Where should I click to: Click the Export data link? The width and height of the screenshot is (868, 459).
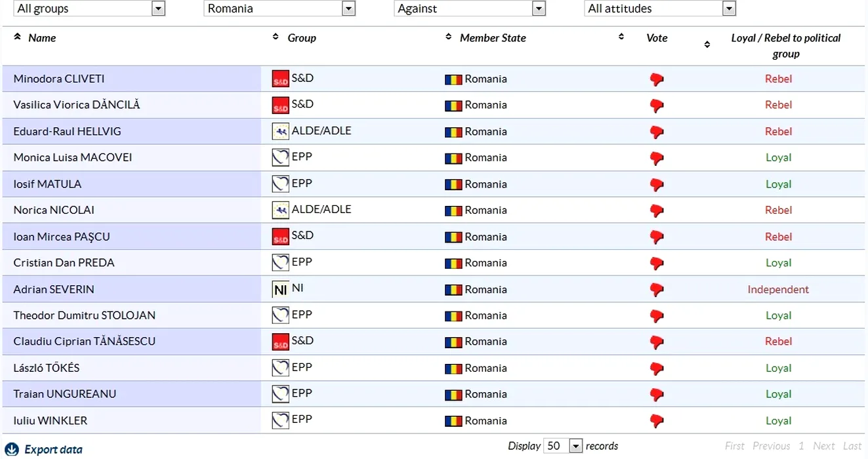coord(53,449)
